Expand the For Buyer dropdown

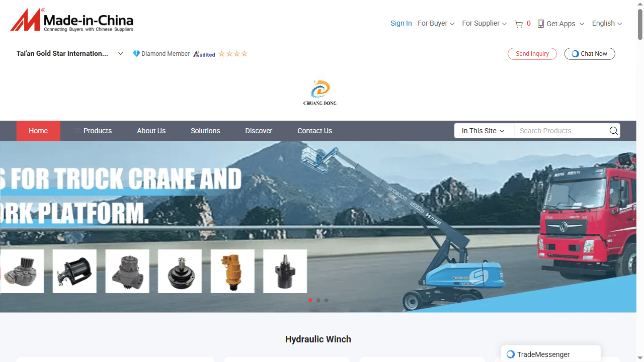click(x=436, y=24)
